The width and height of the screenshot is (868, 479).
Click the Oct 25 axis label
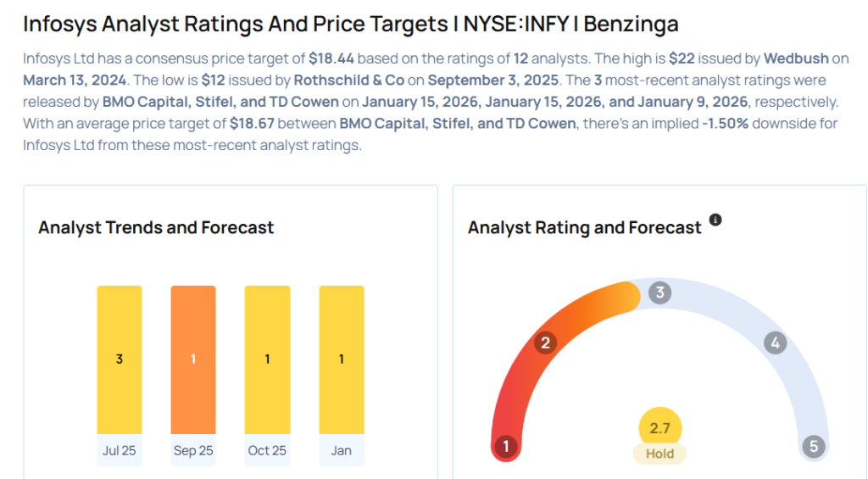[x=267, y=450]
